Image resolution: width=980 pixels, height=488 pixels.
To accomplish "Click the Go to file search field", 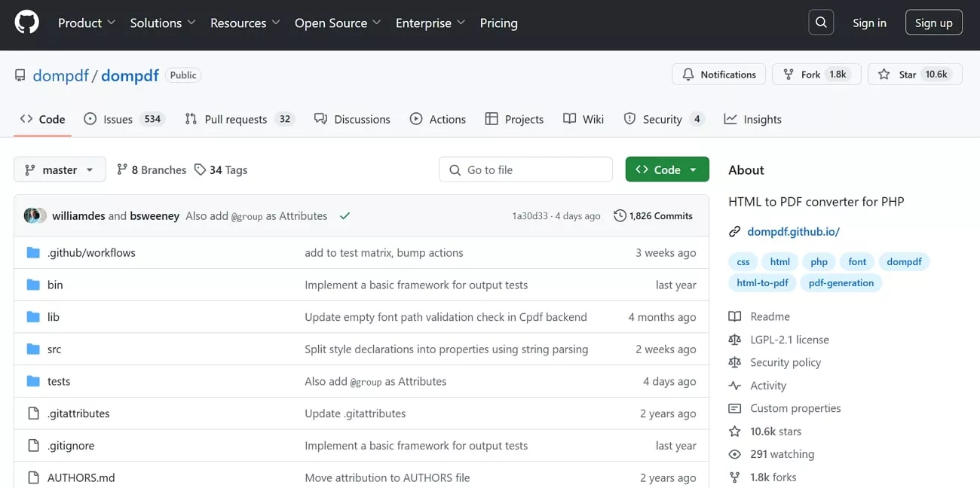I will point(525,169).
